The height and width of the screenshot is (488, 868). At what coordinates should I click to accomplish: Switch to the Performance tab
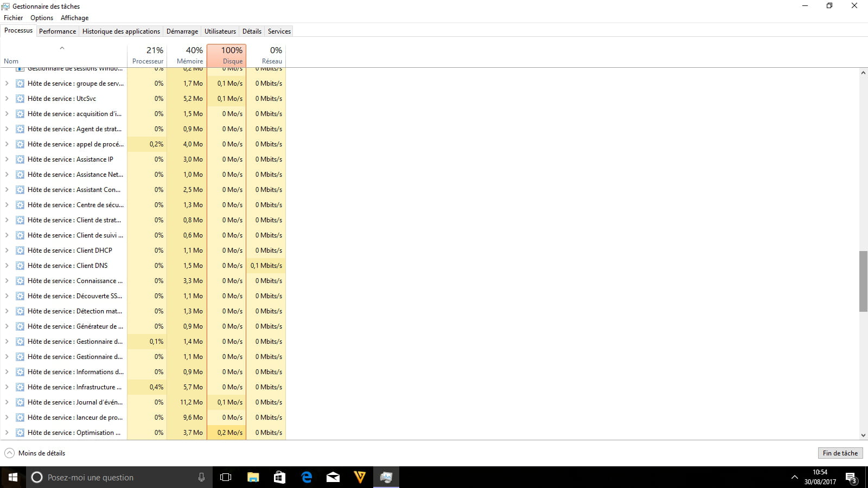click(x=58, y=31)
